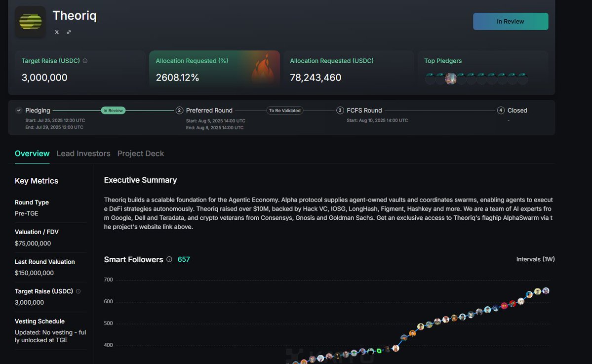The width and height of the screenshot is (592, 364).
Task: Click the colorful avatar among Top Pledgers
Action: click(451, 79)
